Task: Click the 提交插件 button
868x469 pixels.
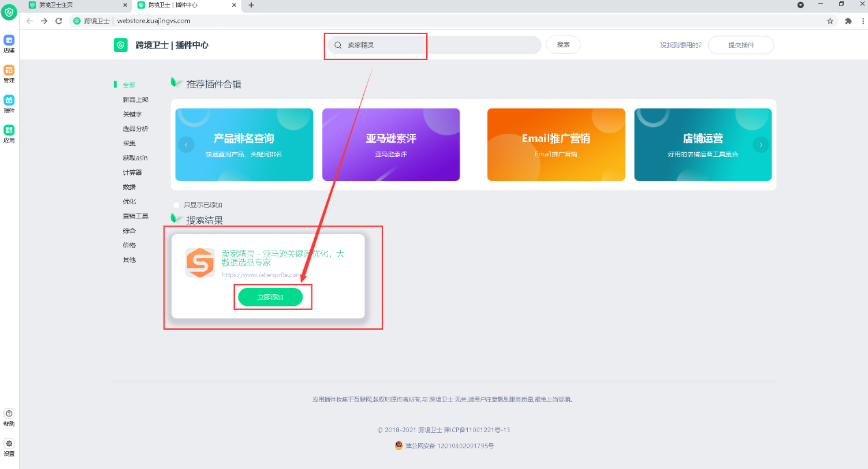Action: click(741, 44)
